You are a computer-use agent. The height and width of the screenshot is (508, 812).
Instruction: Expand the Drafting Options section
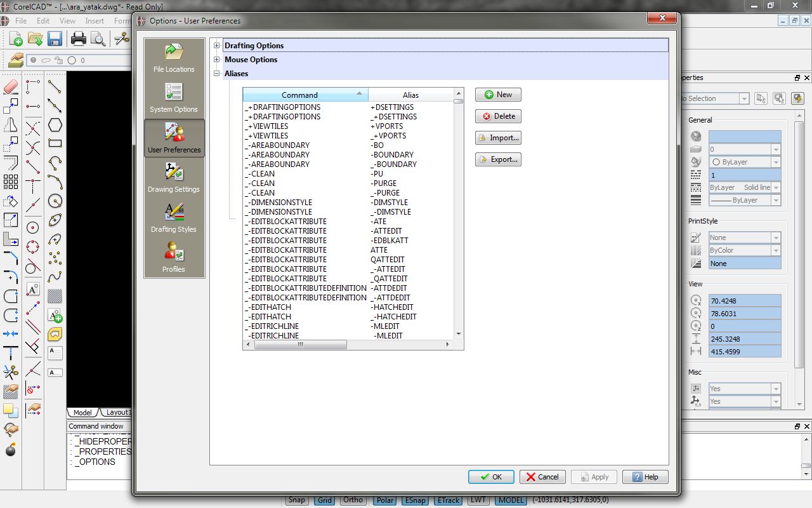217,46
